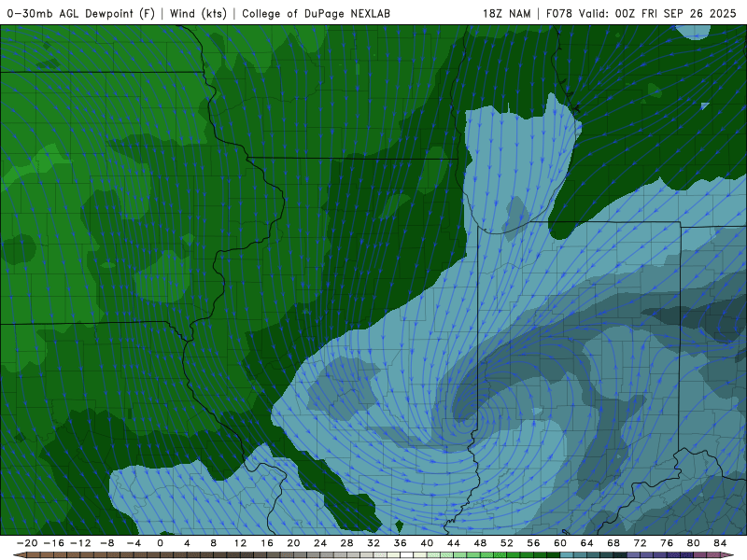Click the "-20" colorbar label
This screenshot has height=560, width=747.
pos(27,543)
